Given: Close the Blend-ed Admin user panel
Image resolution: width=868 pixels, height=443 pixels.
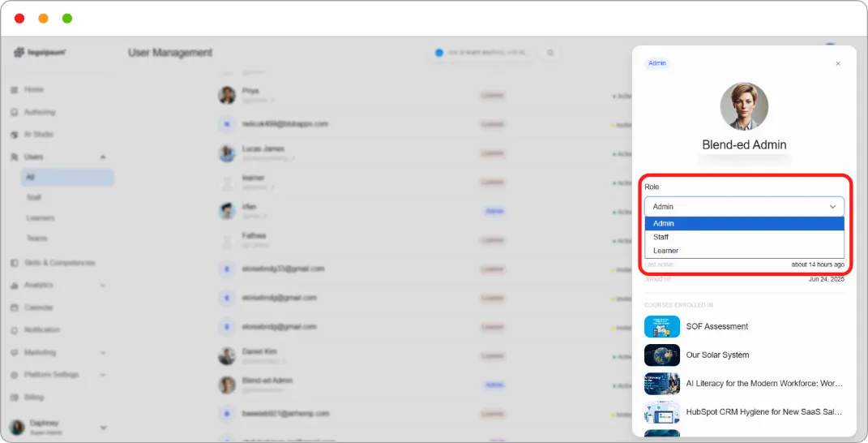Looking at the screenshot, I should [838, 64].
